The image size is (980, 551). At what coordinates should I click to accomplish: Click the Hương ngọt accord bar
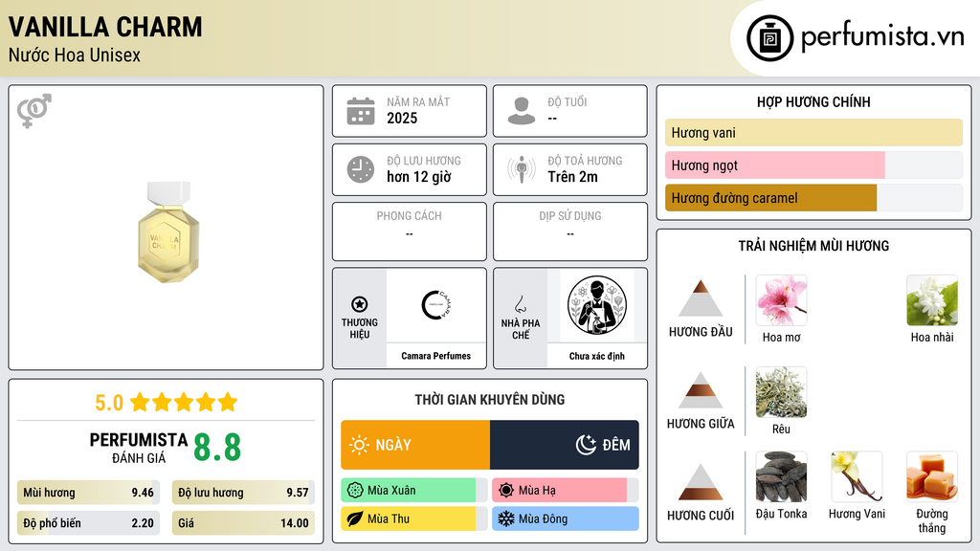point(813,165)
